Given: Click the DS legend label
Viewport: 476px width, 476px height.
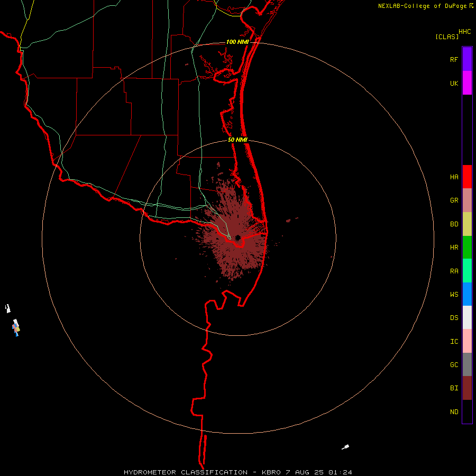Looking at the screenshot, I should 454,317.
